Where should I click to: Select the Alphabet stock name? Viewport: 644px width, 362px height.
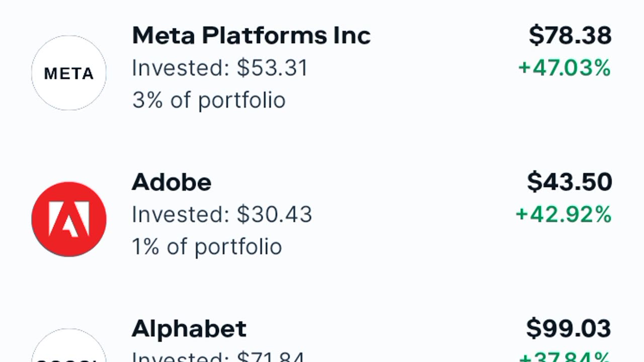click(x=189, y=329)
